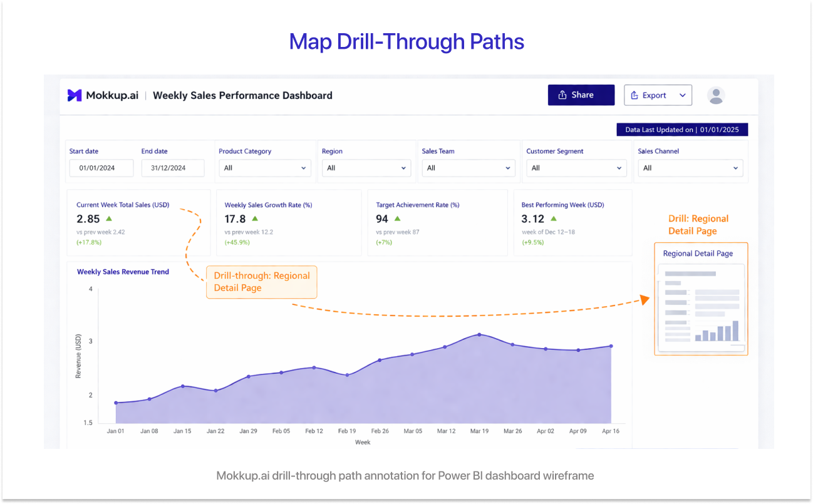The height and width of the screenshot is (504, 813).
Task: Click the Feb 19 axis label
Action: click(347, 431)
